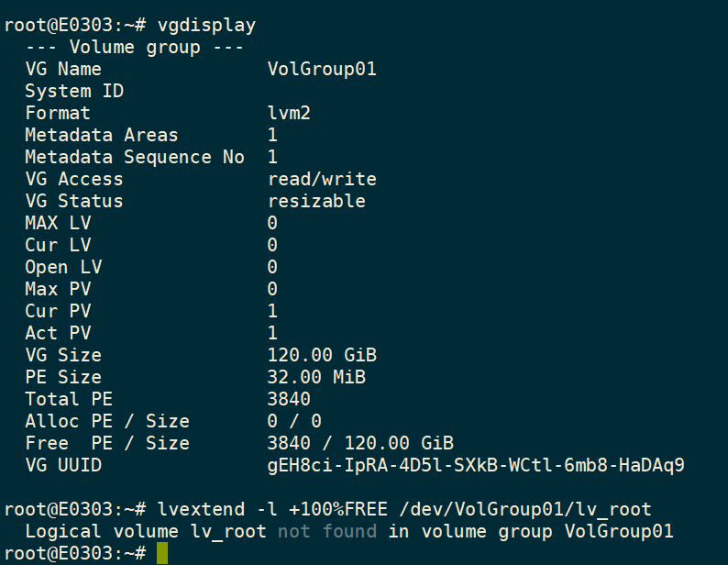Click the Free PE / Size label
This screenshot has width=728, height=565.
[107, 443]
